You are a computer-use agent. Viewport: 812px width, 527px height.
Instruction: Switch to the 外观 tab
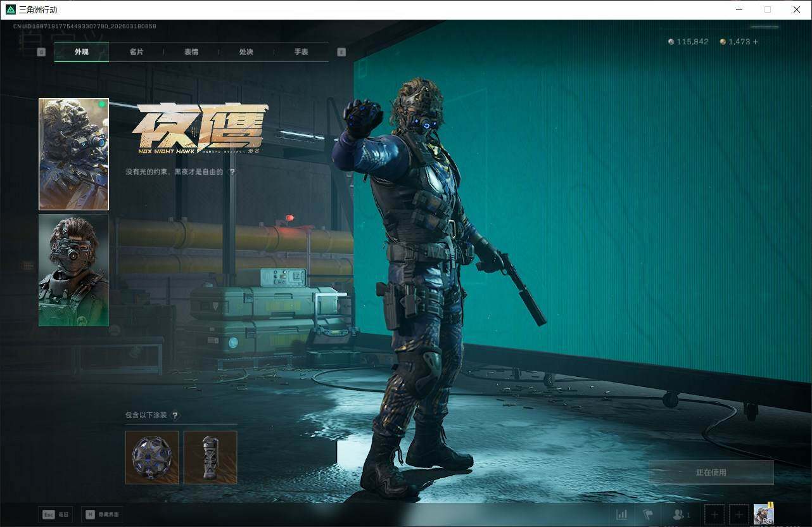(x=82, y=52)
